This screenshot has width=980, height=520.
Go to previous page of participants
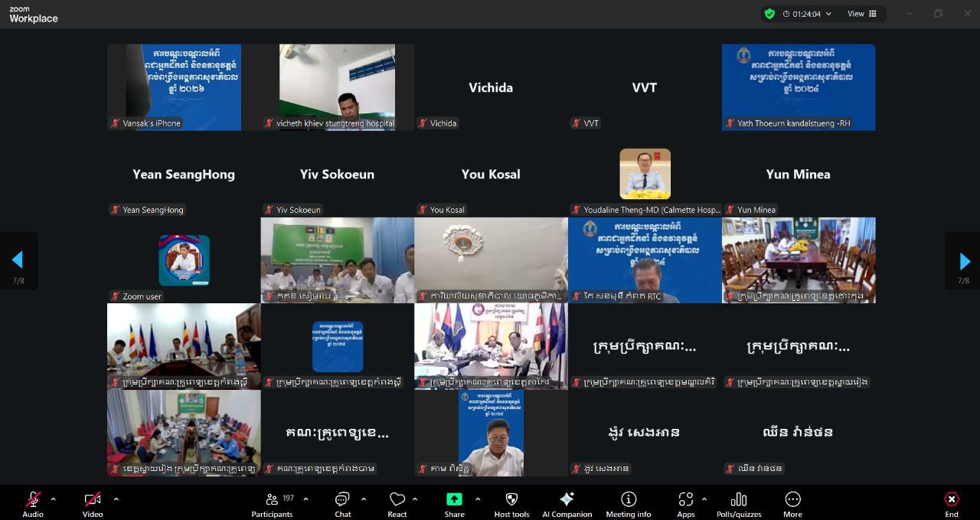(x=18, y=261)
